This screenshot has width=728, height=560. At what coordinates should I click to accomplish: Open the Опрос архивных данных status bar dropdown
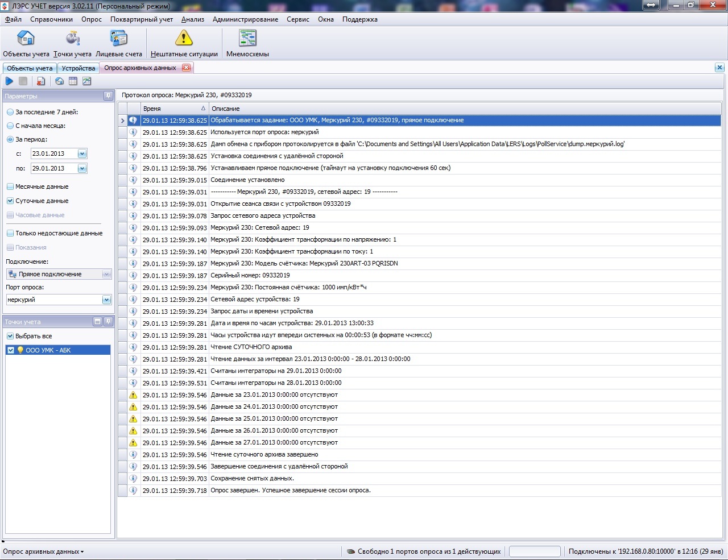pyautogui.click(x=43, y=551)
